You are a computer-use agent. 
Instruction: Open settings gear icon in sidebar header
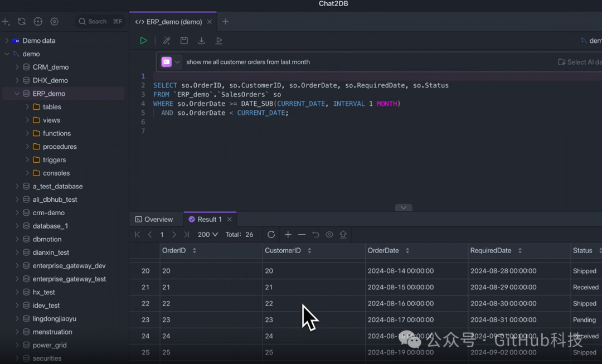54,22
